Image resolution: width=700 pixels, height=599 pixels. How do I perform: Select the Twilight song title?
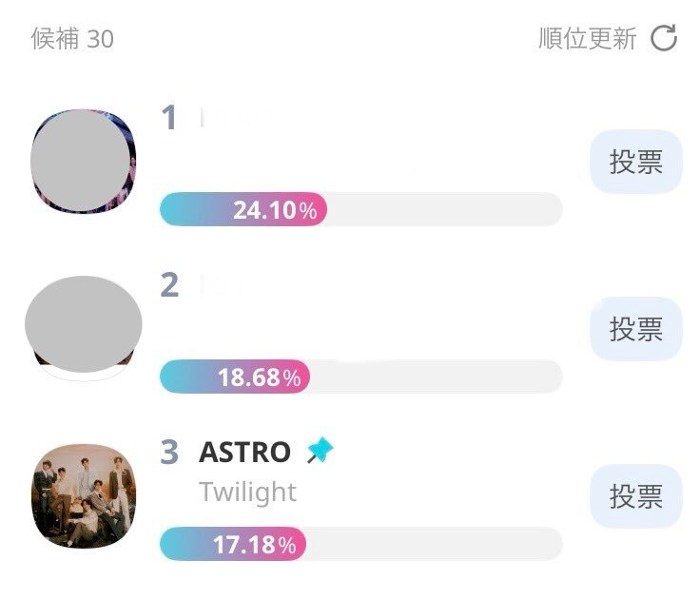(x=248, y=492)
